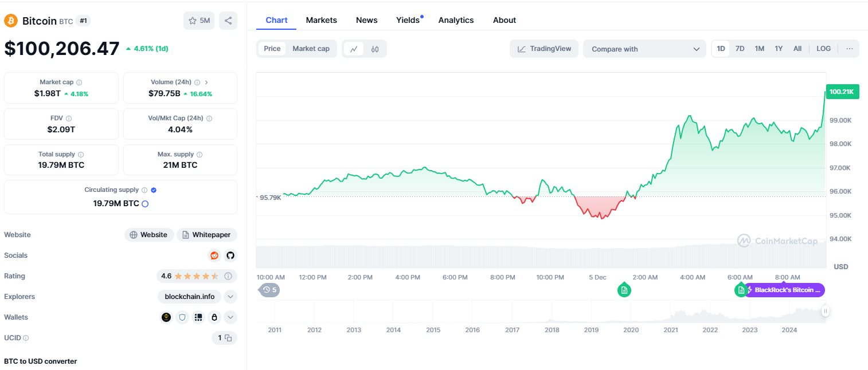Switch to candlestick chart view icon
The width and height of the screenshot is (868, 370).
(x=375, y=49)
